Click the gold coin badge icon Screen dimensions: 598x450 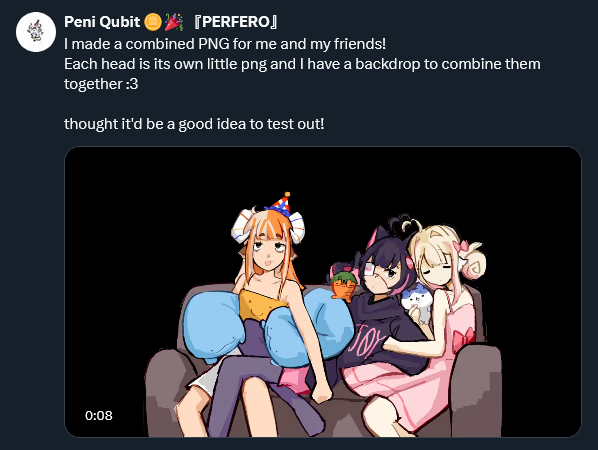pos(153,22)
